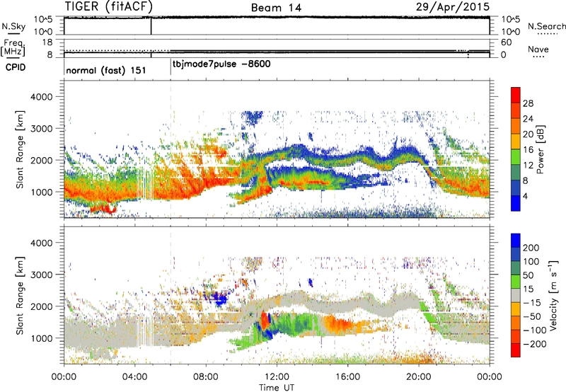Click the 'N.Sky' legend label

[13, 26]
